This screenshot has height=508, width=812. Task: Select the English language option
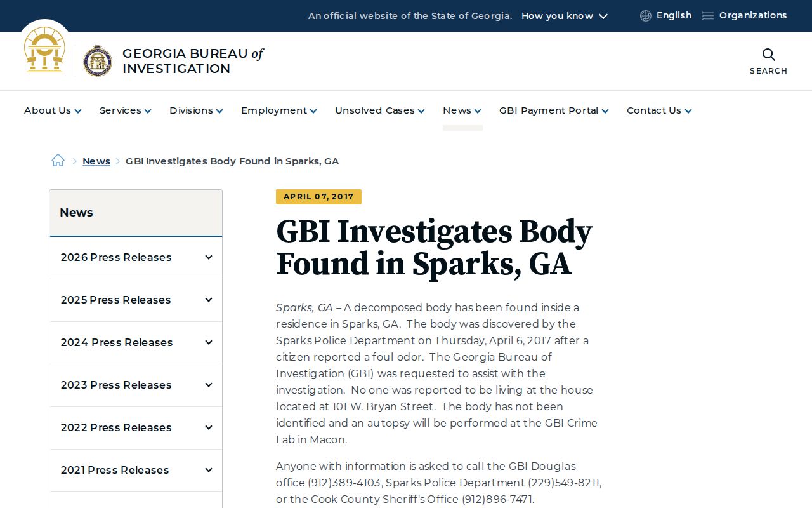674,15
